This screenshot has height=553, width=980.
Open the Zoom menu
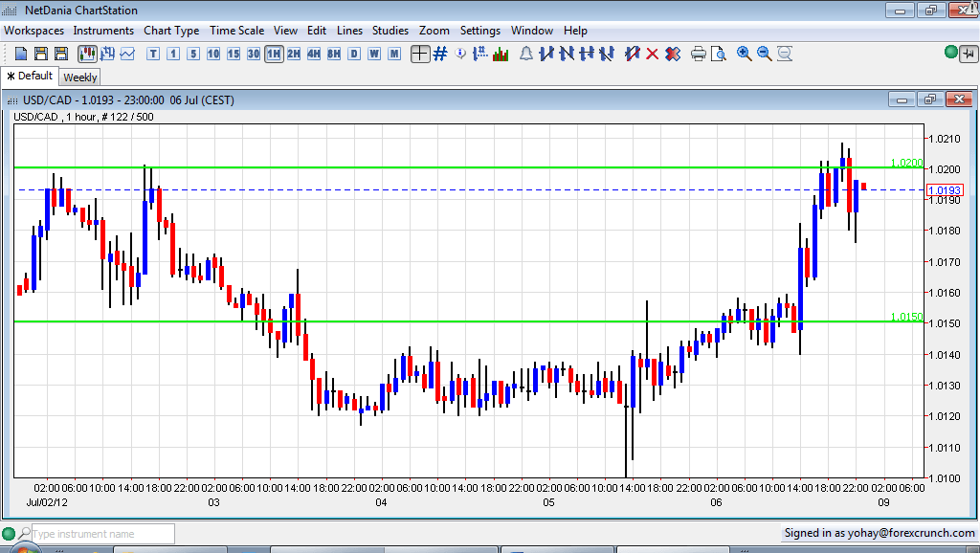(434, 31)
